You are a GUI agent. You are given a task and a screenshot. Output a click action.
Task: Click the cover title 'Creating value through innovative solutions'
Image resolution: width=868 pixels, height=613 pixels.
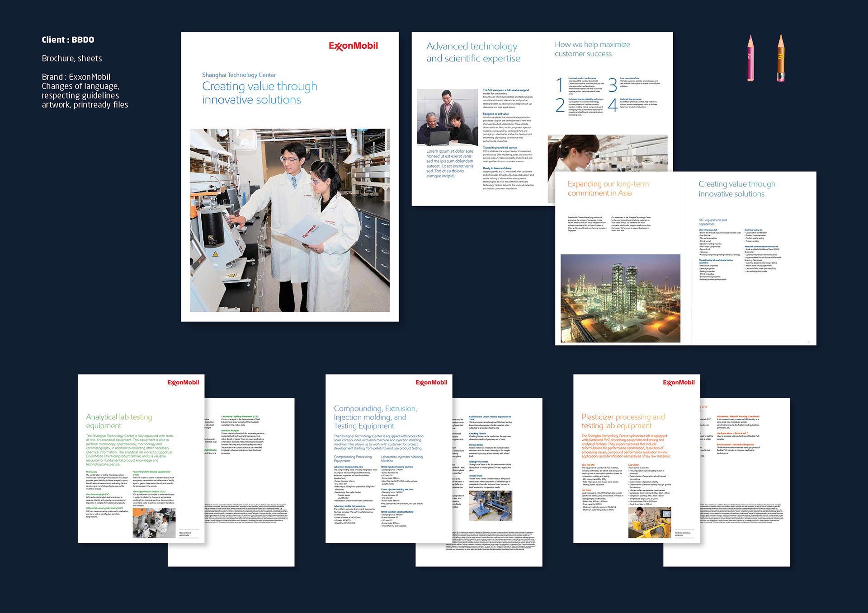[x=259, y=93]
